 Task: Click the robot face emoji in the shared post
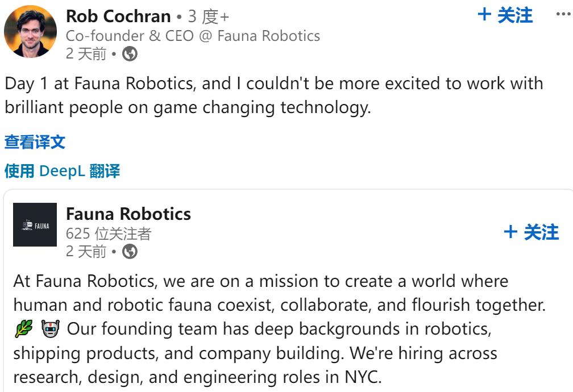[x=51, y=328]
